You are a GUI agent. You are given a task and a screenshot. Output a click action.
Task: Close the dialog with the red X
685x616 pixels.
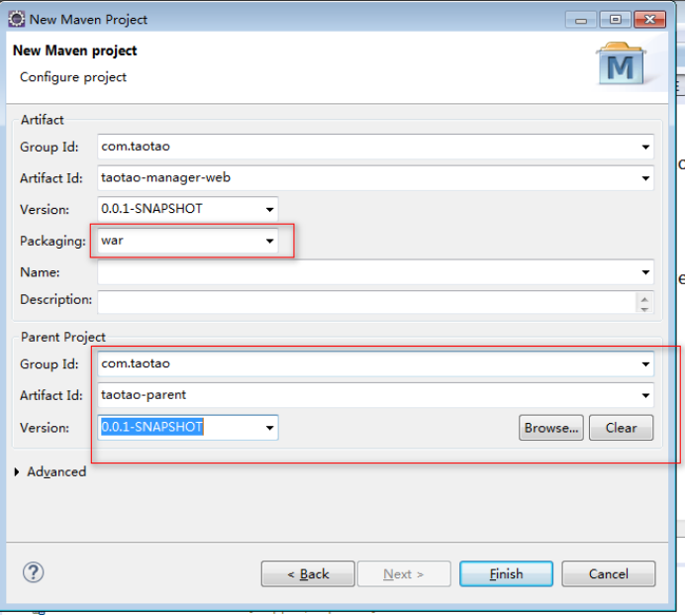[x=649, y=20]
